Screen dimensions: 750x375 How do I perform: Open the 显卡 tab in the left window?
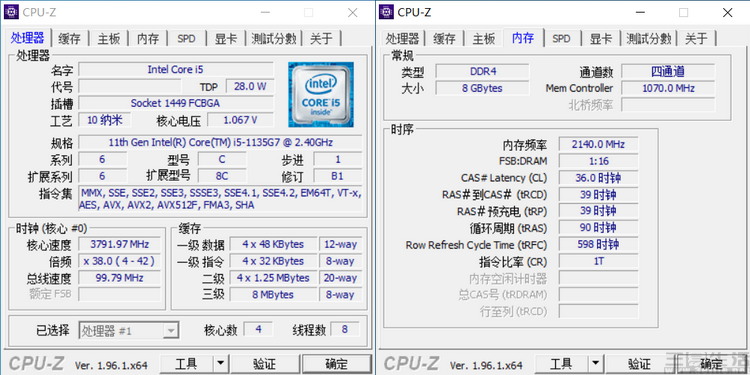coord(226,38)
